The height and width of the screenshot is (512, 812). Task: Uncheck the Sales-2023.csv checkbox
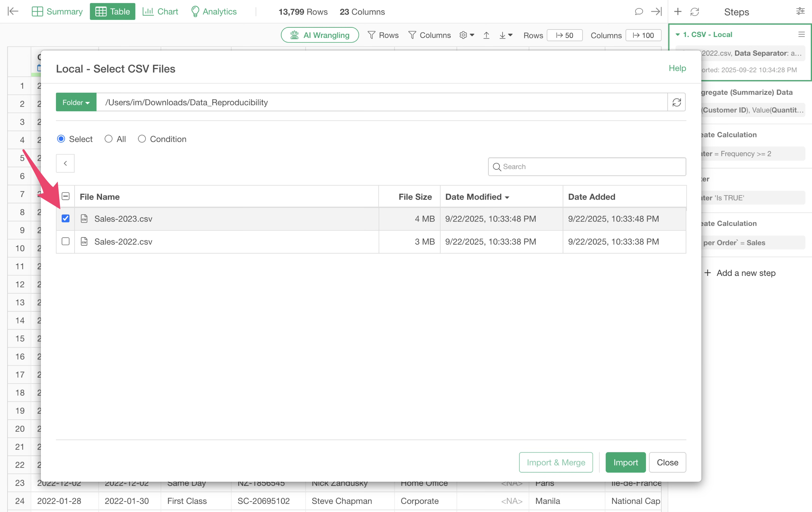65,218
